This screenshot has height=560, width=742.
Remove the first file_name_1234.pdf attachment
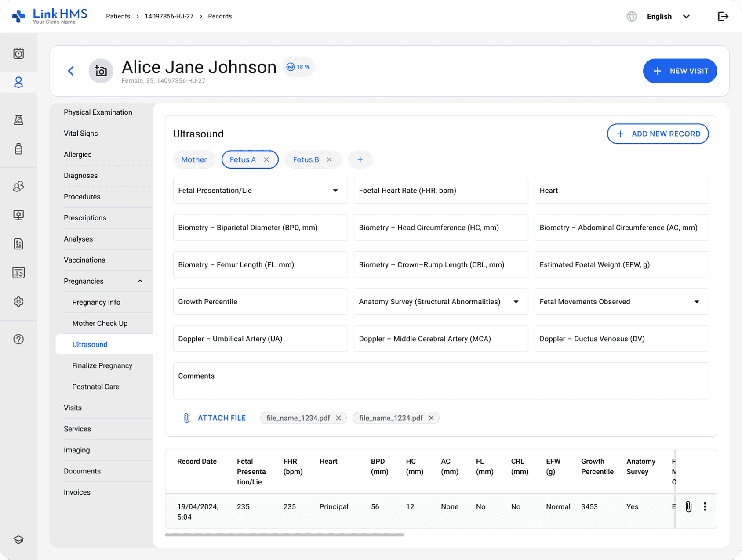(338, 418)
